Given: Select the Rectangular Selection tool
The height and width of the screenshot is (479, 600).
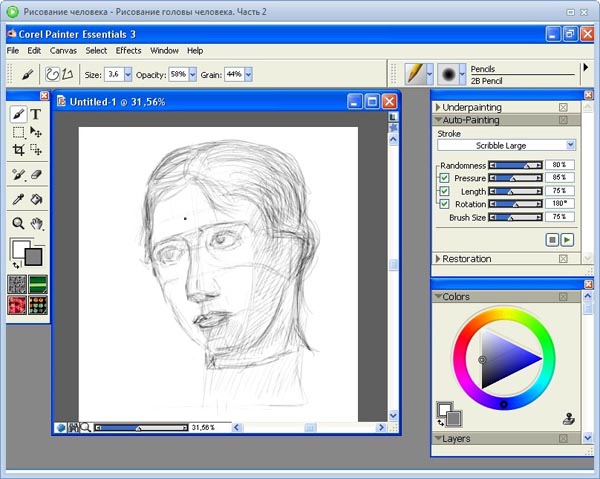Looking at the screenshot, I should 18,132.
